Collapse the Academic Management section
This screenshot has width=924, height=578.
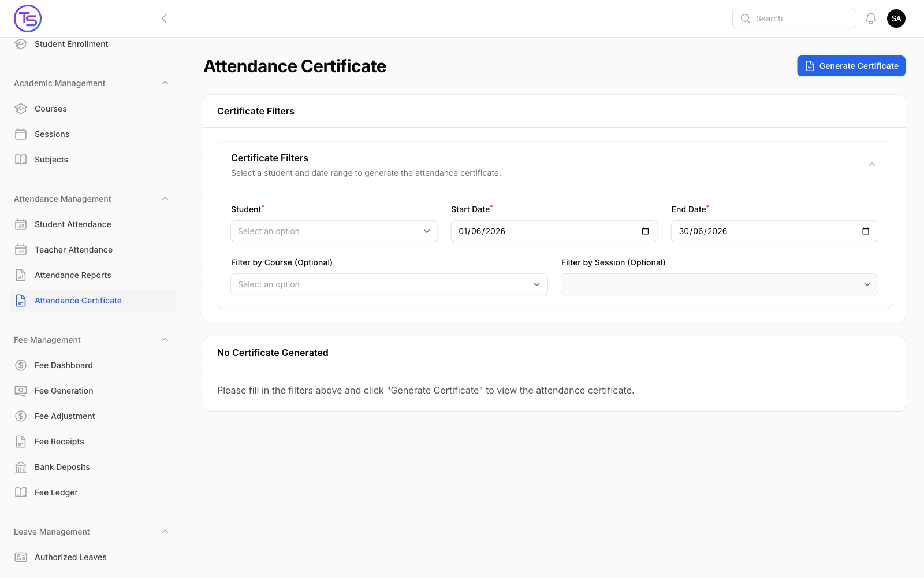click(165, 83)
